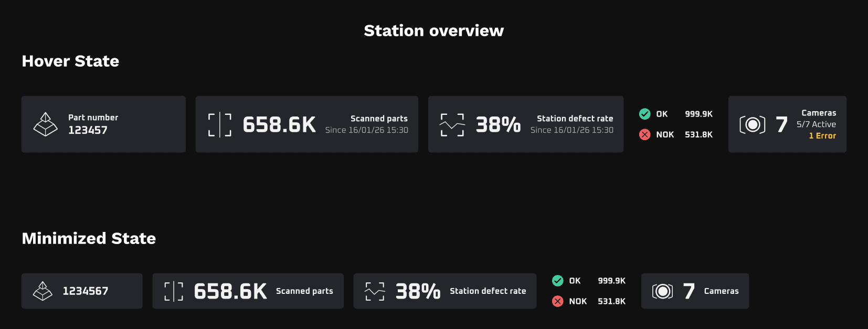Open the yellow '1 Error' camera warning
The image size is (868, 329).
pyautogui.click(x=822, y=136)
